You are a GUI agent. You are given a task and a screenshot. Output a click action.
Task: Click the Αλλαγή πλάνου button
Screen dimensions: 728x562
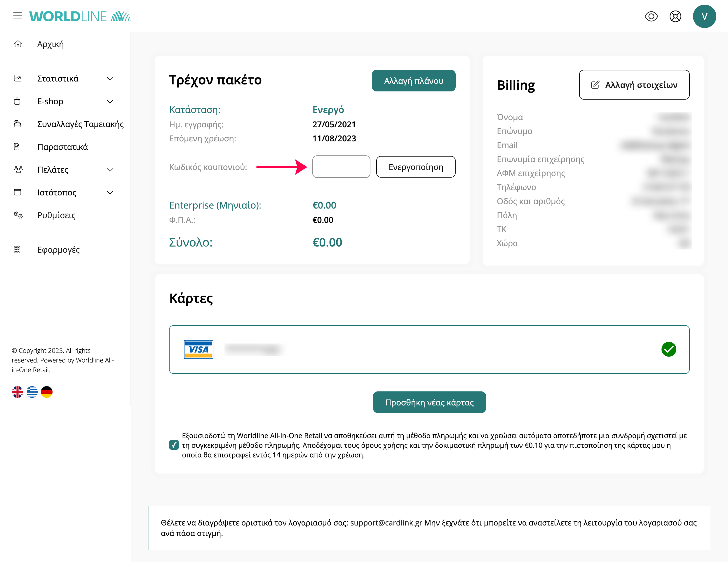pyautogui.click(x=413, y=81)
